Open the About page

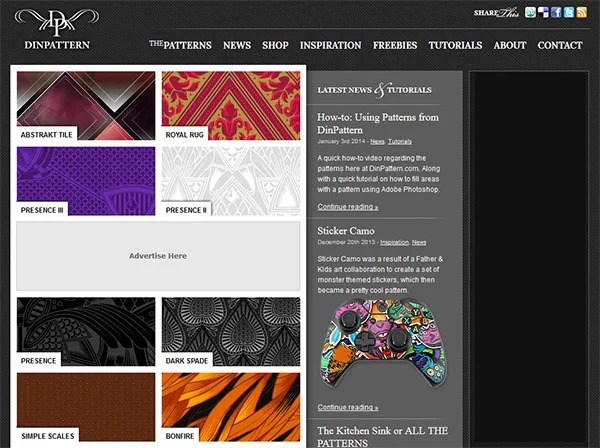[510, 45]
